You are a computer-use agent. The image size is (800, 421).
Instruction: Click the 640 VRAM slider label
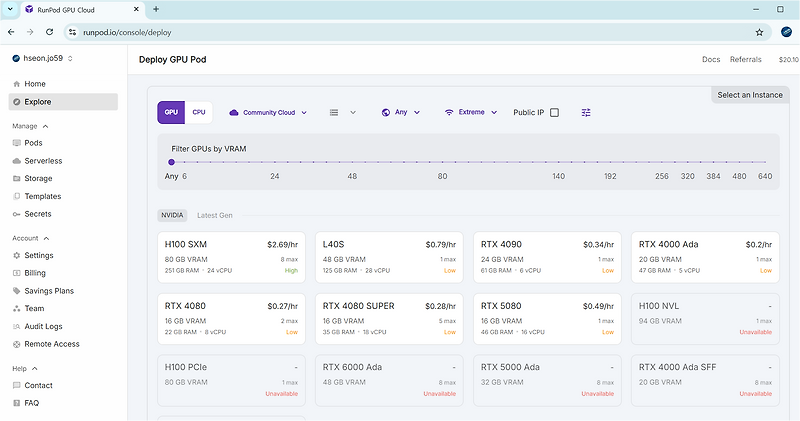point(765,176)
